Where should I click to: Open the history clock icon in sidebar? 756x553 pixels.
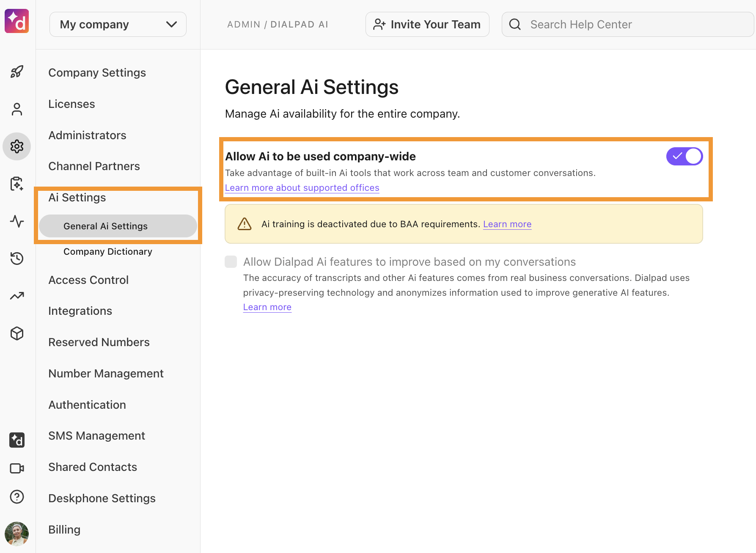point(17,258)
